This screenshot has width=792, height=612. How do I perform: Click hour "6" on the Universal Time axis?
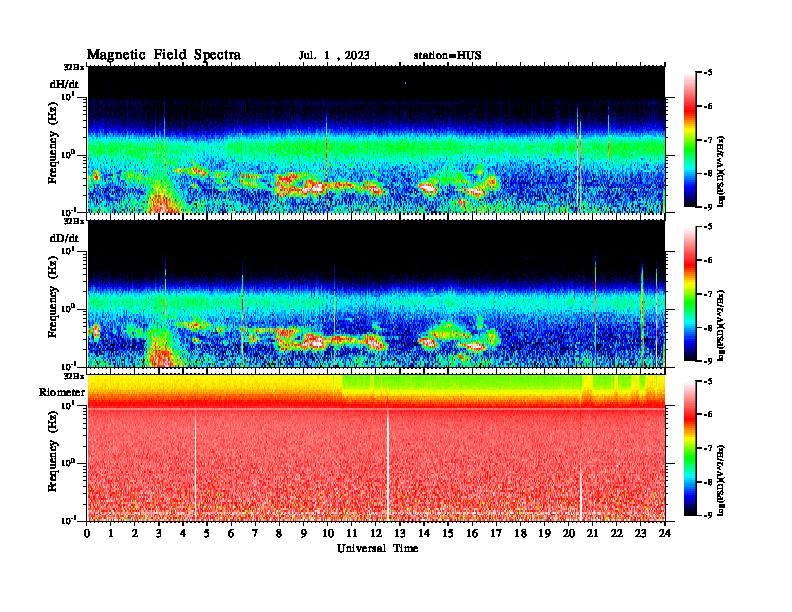pyautogui.click(x=231, y=533)
